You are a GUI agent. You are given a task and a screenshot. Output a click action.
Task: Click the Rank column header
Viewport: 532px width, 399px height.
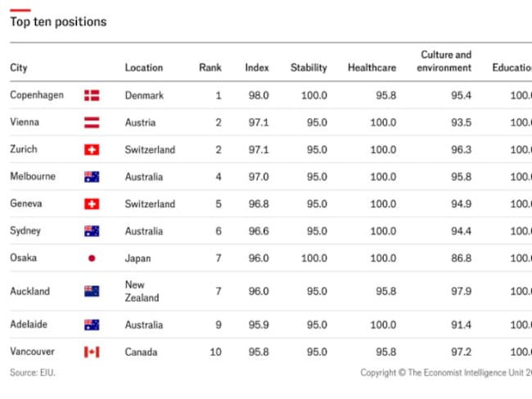click(210, 68)
